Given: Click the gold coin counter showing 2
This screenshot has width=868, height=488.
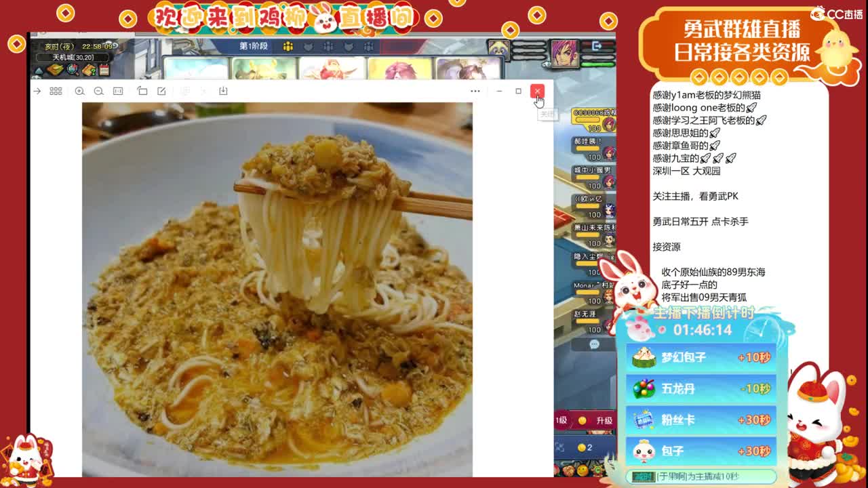Looking at the screenshot, I should (x=585, y=447).
